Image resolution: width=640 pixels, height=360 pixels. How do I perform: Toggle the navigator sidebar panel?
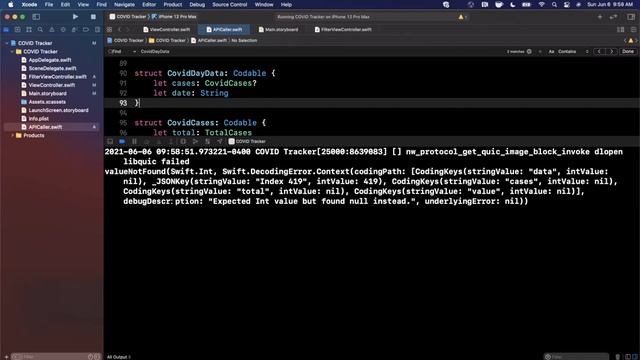click(36, 17)
